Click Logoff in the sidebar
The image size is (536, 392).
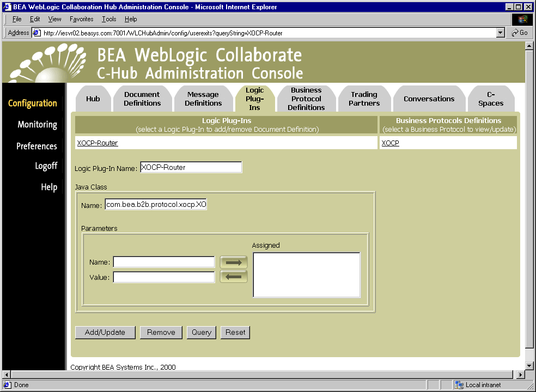click(46, 166)
